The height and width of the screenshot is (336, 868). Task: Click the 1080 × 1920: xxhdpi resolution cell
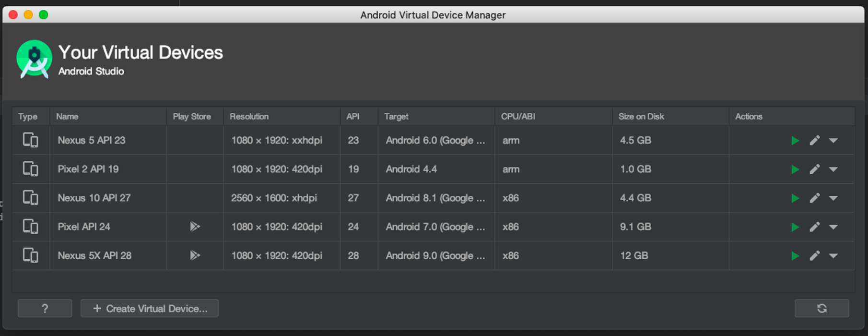282,140
